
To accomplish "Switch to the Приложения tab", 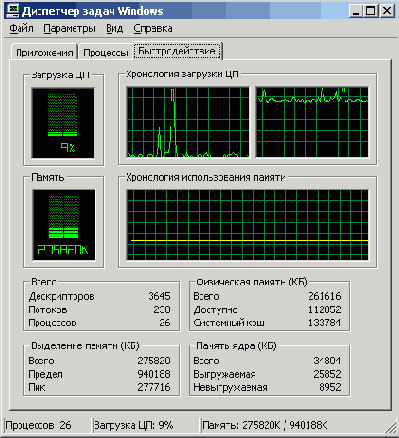I will click(x=44, y=52).
